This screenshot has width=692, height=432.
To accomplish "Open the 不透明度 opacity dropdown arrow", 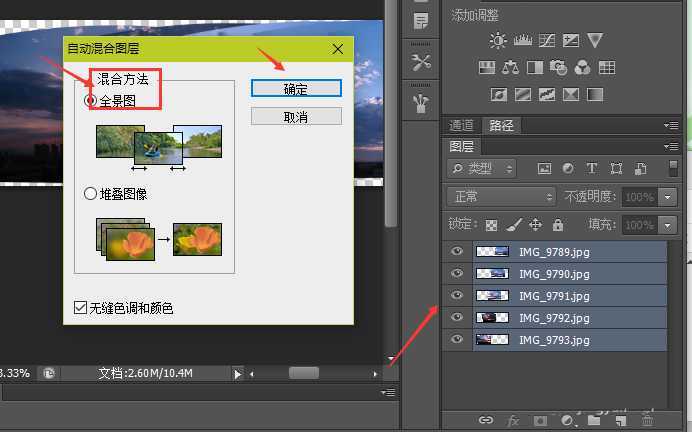I will point(668,197).
